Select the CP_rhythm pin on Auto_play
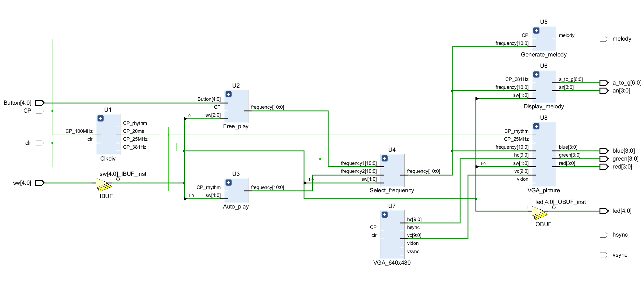The image size is (644, 297). (x=209, y=187)
